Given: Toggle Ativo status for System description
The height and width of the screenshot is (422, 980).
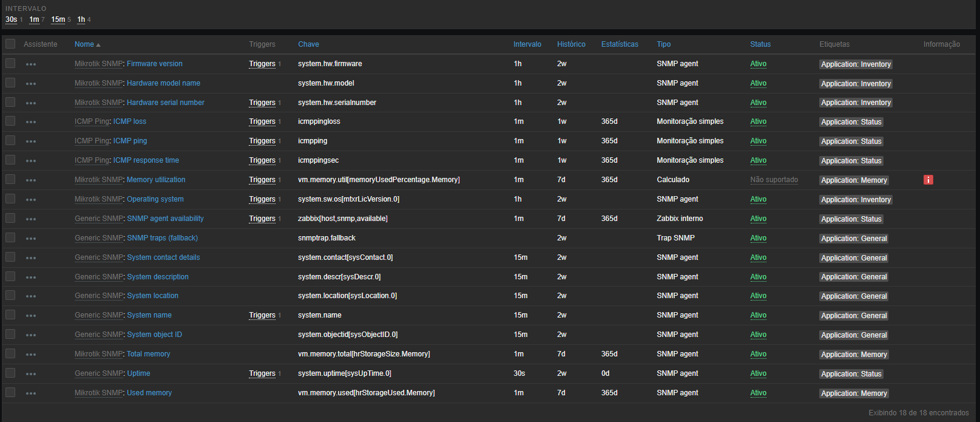Looking at the screenshot, I should point(758,277).
